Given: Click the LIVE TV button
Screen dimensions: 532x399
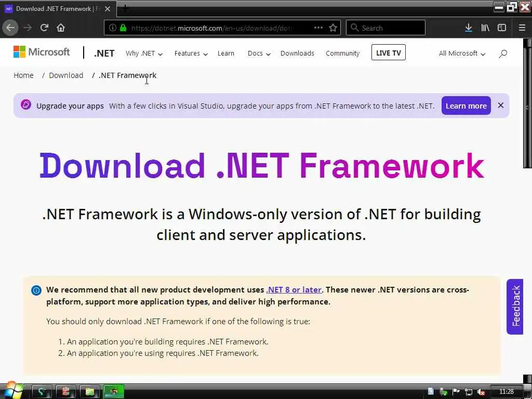Looking at the screenshot, I should pos(389,52).
